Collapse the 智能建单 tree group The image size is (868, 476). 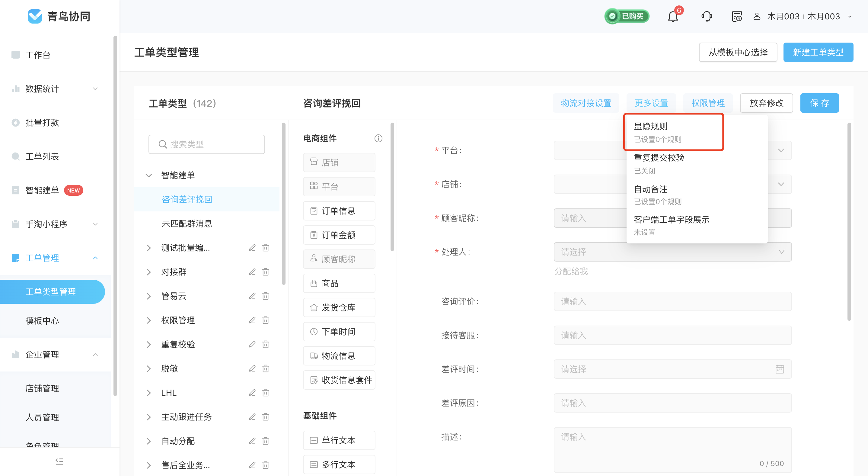click(148, 175)
